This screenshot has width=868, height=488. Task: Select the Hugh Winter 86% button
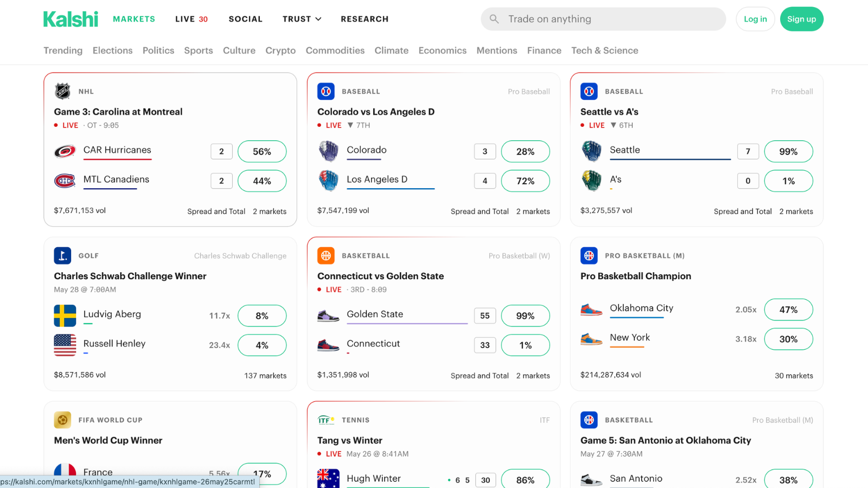point(525,479)
